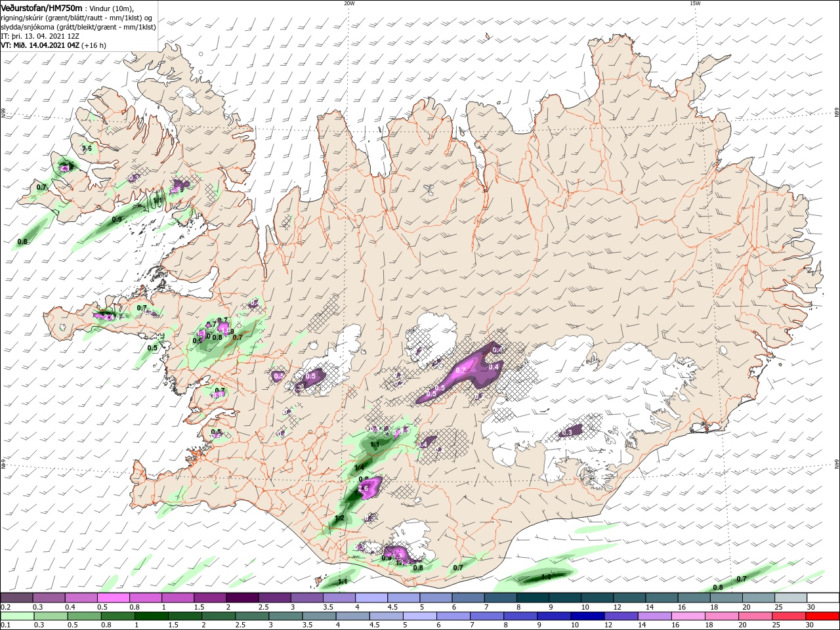Choose the red-pink rain swatch at value 25
Screen dimensions: 840x630
point(788,616)
